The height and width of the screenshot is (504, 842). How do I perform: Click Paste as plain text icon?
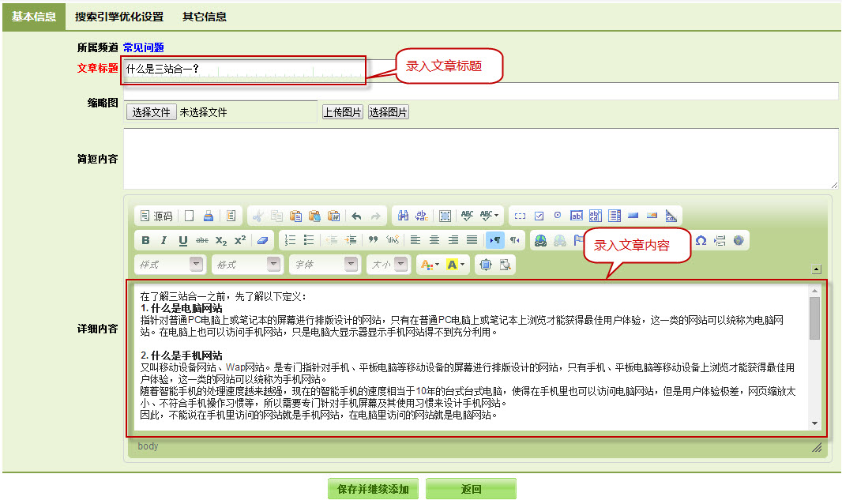pyautogui.click(x=314, y=216)
